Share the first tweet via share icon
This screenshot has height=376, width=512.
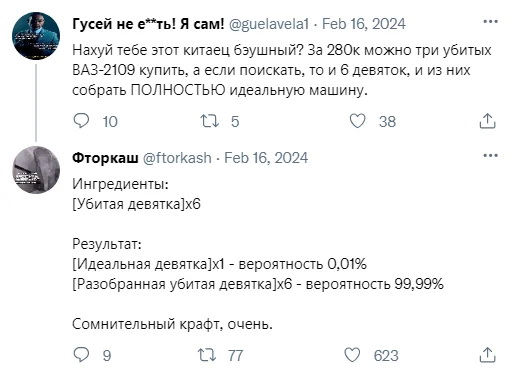(x=488, y=121)
